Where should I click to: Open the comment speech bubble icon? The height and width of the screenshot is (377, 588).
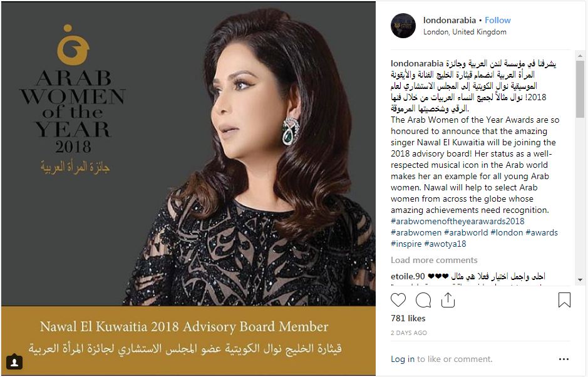(x=423, y=300)
